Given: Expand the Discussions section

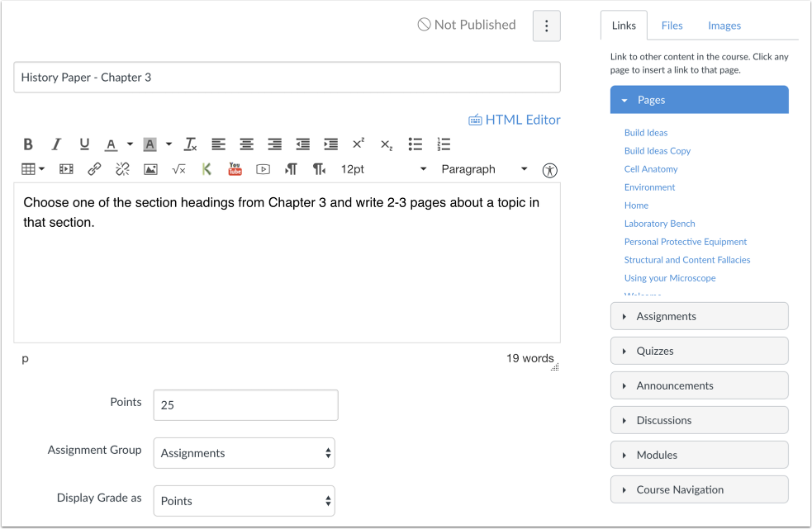Looking at the screenshot, I should tap(699, 420).
